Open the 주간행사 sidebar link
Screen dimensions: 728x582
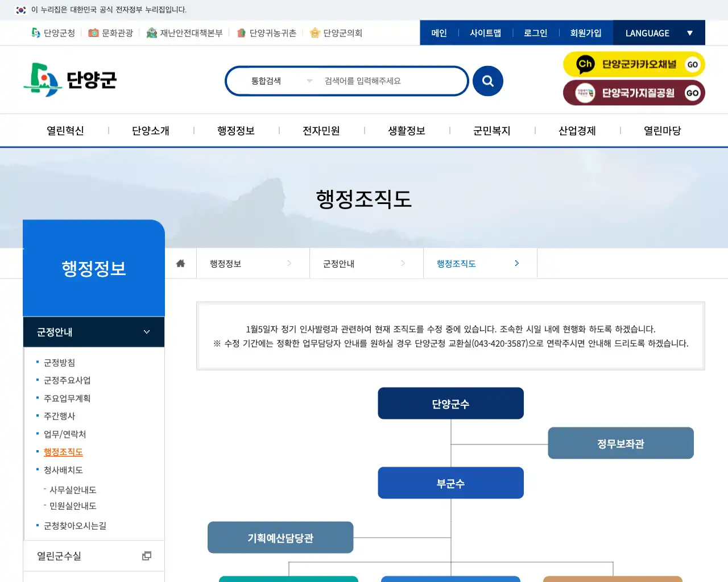[59, 415]
